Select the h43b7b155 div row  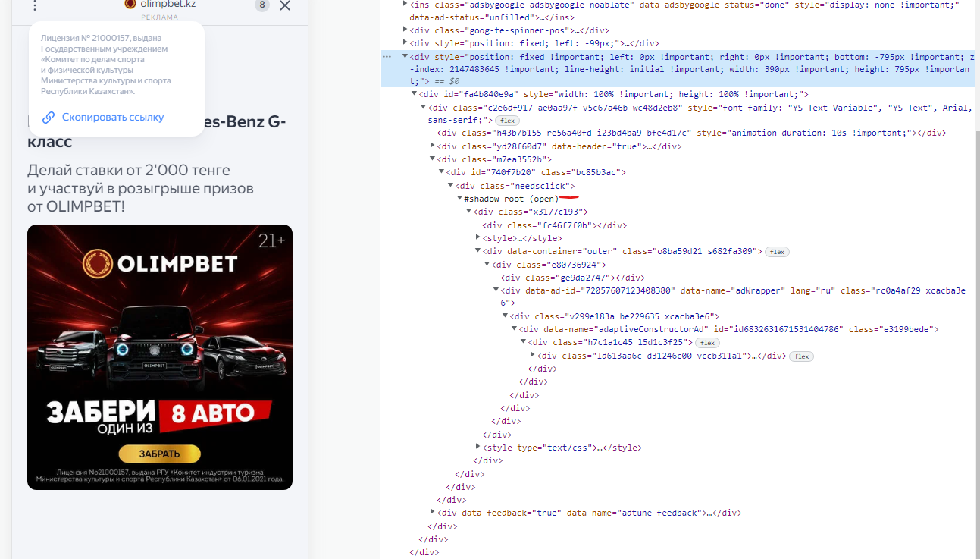(691, 133)
